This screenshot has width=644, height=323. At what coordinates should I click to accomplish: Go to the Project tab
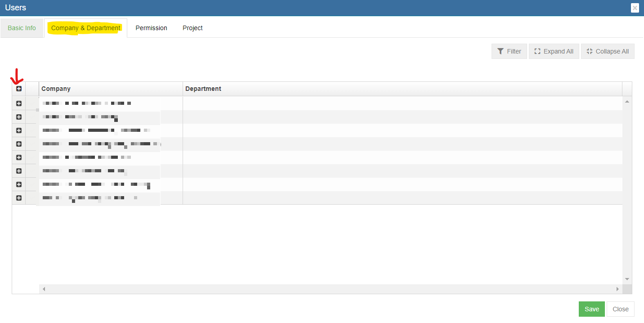(x=192, y=28)
